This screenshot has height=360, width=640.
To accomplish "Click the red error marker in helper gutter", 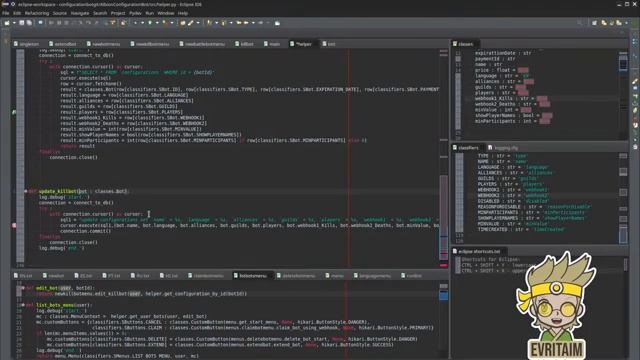I will [x=14, y=225].
